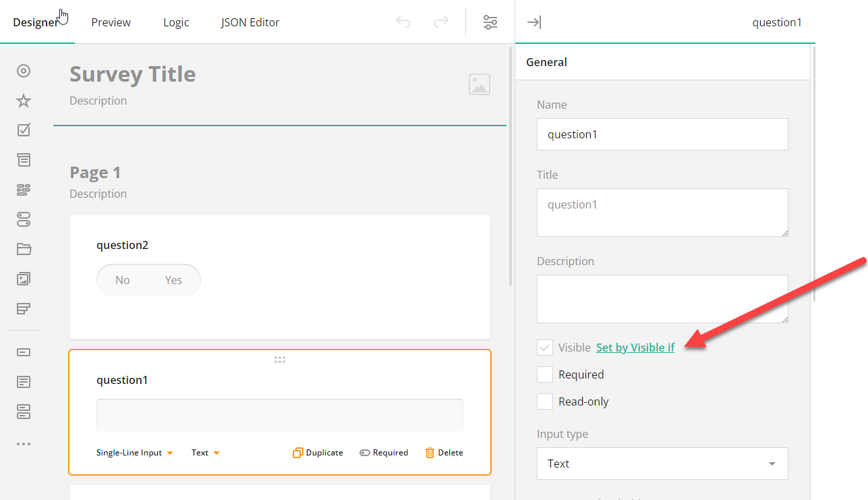This screenshot has height=500, width=868.
Task: Open the Single-Line Input type dropdown
Action: [x=134, y=452]
